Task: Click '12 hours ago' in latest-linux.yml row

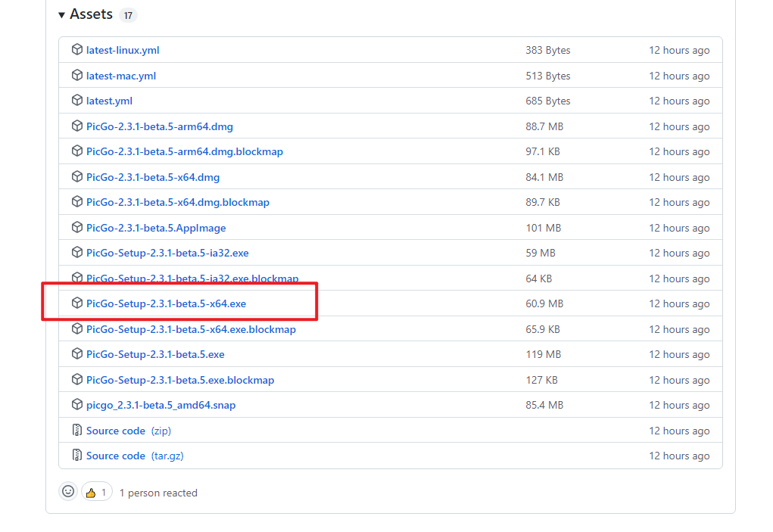Action: pyautogui.click(x=679, y=50)
